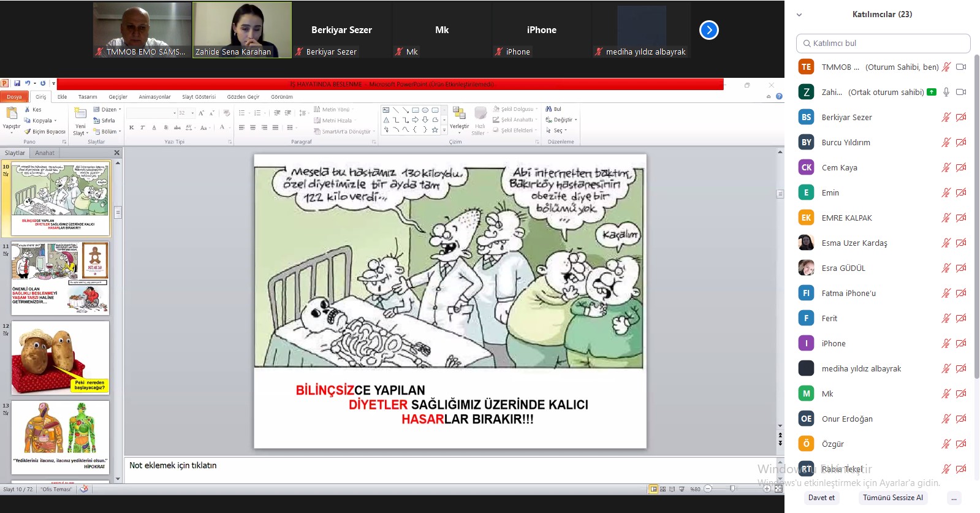Expand the shapes gallery more arrow

point(444,130)
